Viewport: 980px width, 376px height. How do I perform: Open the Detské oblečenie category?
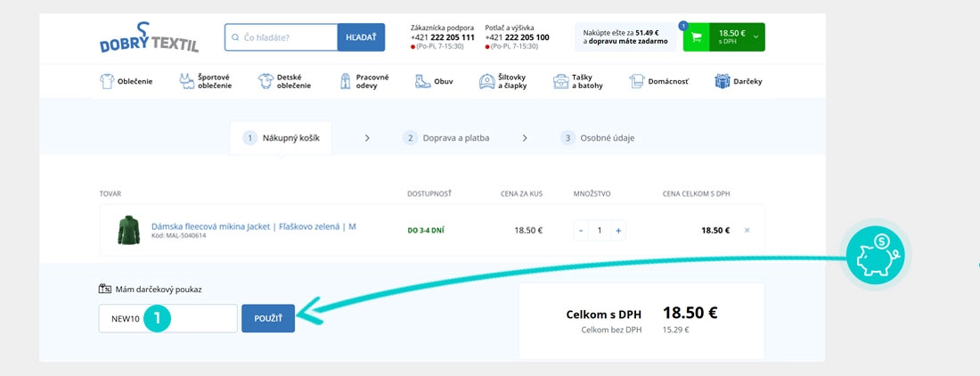coord(294,81)
